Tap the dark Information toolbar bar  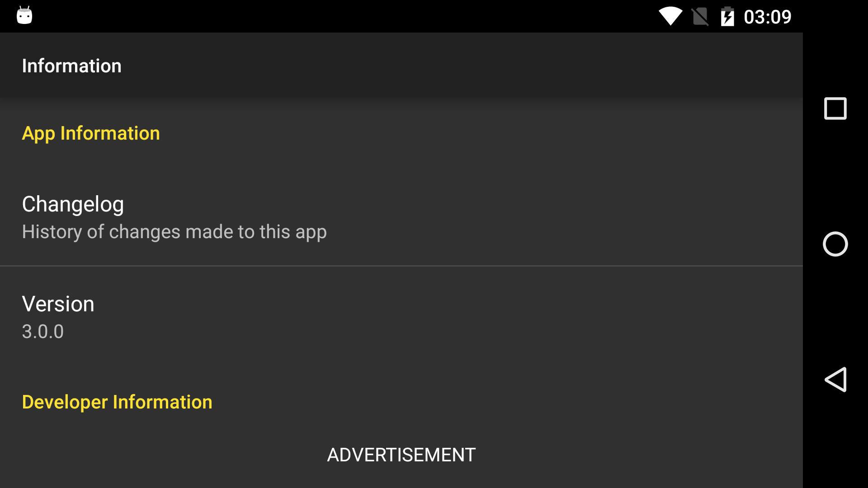coord(401,65)
